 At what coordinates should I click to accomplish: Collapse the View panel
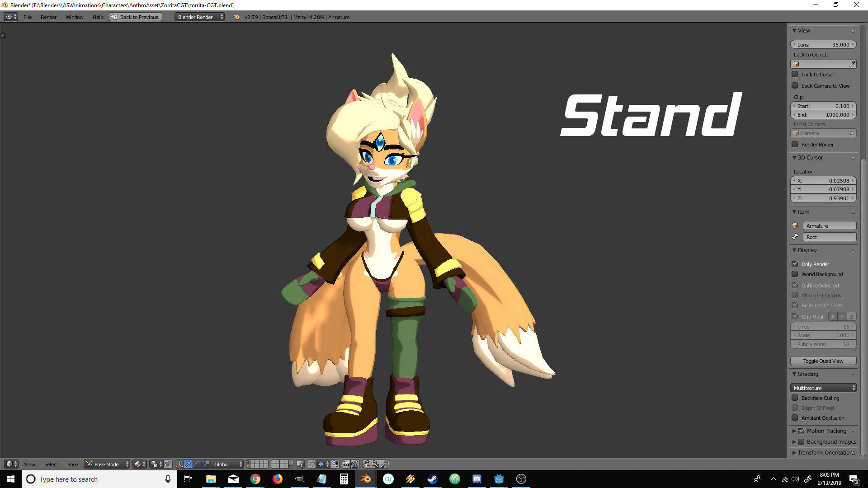pyautogui.click(x=794, y=30)
